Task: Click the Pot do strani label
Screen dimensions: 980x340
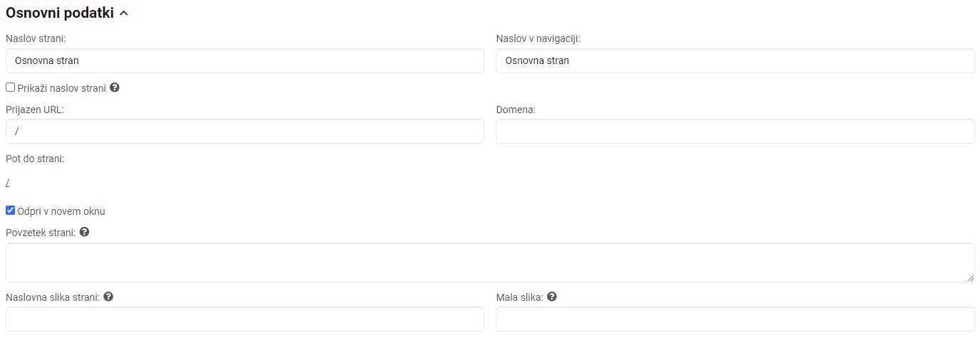Action: tap(35, 159)
